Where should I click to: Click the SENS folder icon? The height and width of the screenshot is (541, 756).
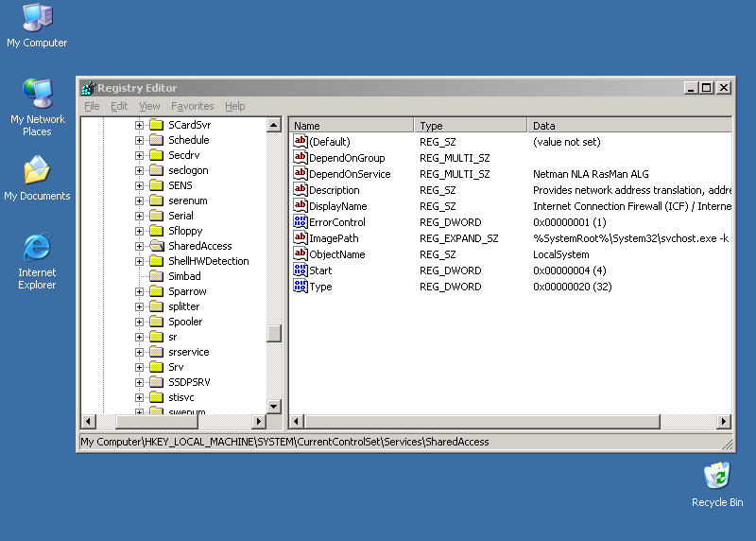pos(156,185)
